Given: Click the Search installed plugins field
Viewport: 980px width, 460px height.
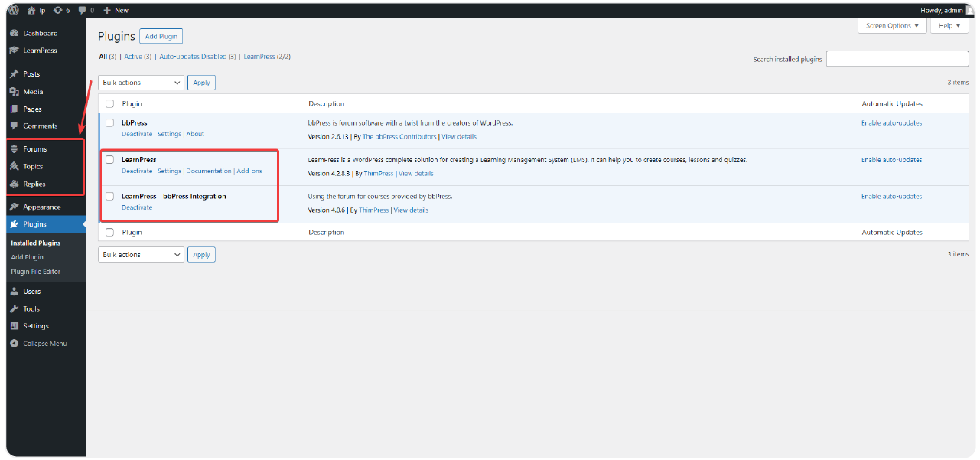Looking at the screenshot, I should (x=897, y=59).
